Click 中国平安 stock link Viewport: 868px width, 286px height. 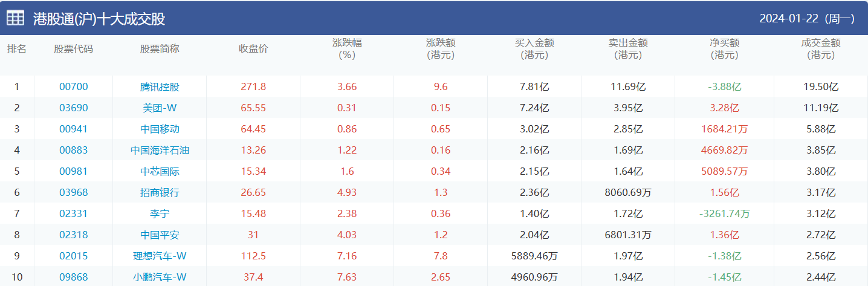pos(160,235)
